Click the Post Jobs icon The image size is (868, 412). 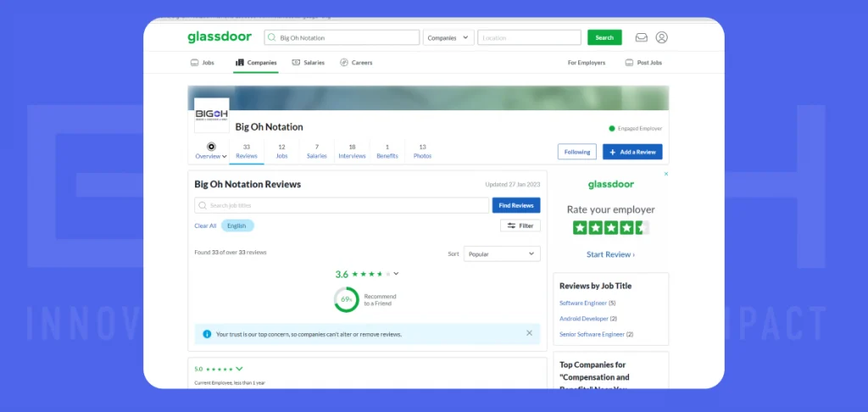pyautogui.click(x=630, y=63)
